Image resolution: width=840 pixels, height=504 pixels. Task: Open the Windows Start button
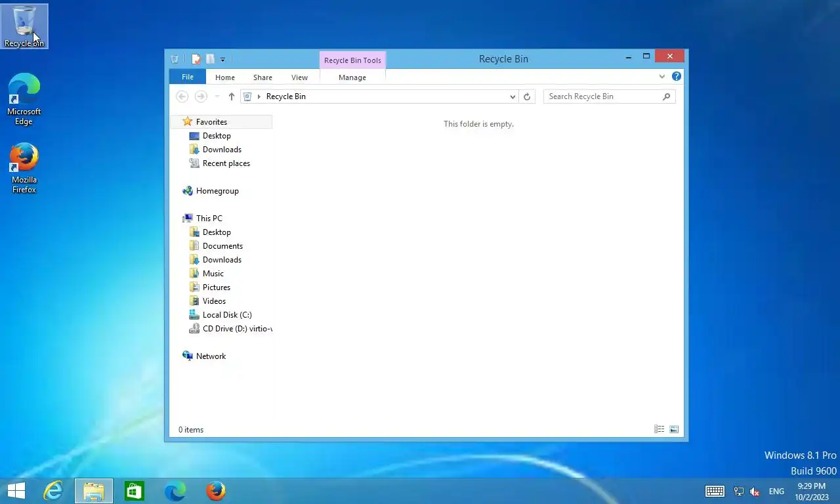click(16, 491)
